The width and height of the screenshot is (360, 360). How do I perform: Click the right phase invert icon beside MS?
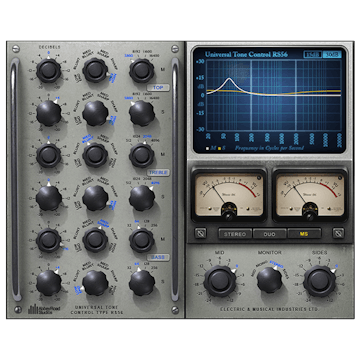[338, 233]
